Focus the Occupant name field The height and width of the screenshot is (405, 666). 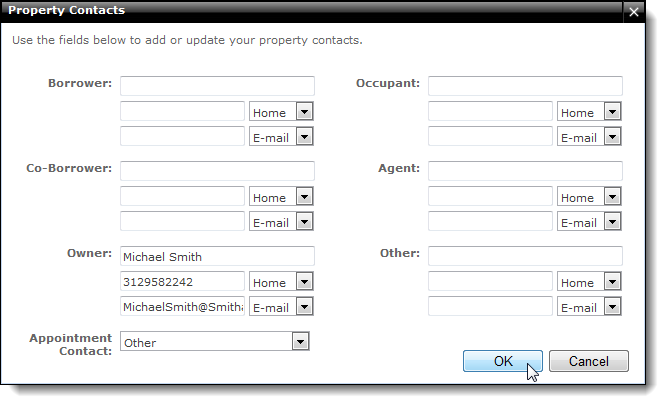coord(525,86)
